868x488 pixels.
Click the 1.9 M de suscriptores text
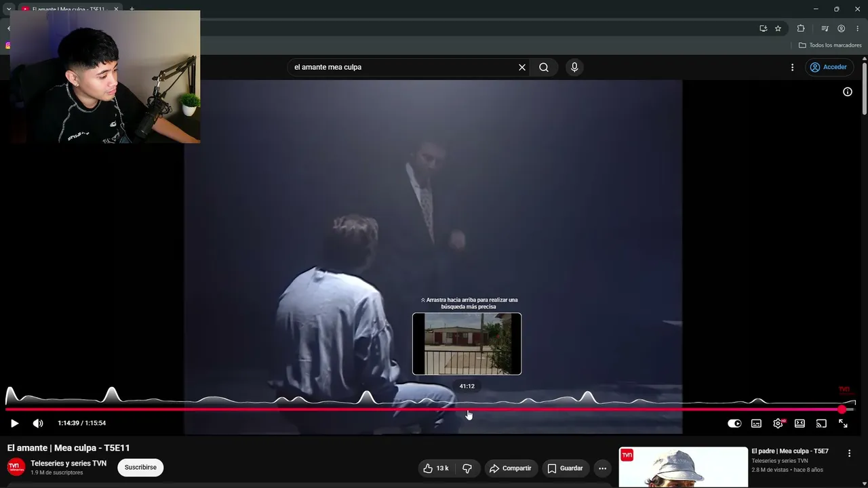(57, 473)
